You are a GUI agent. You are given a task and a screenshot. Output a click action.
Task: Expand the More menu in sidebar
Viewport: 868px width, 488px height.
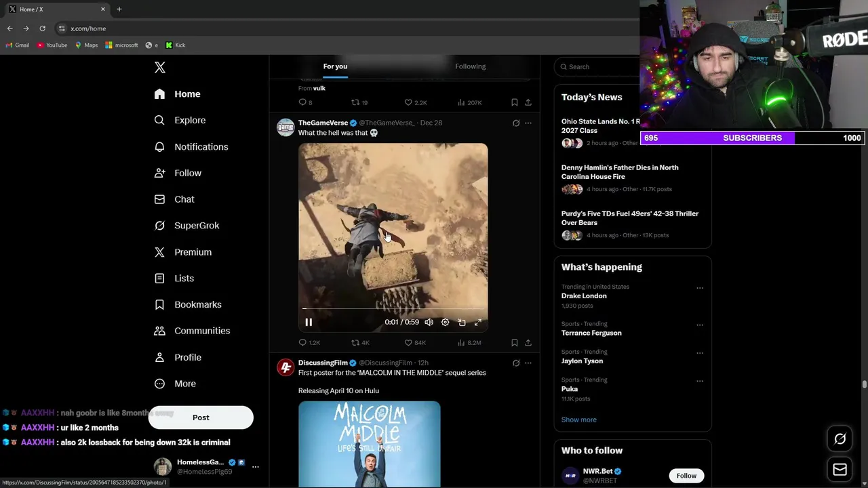[174, 384]
